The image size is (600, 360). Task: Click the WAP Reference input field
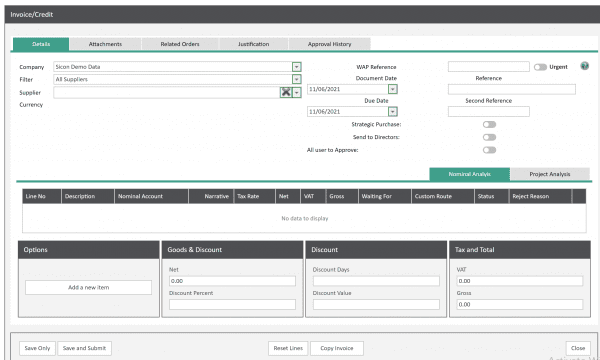click(489, 67)
